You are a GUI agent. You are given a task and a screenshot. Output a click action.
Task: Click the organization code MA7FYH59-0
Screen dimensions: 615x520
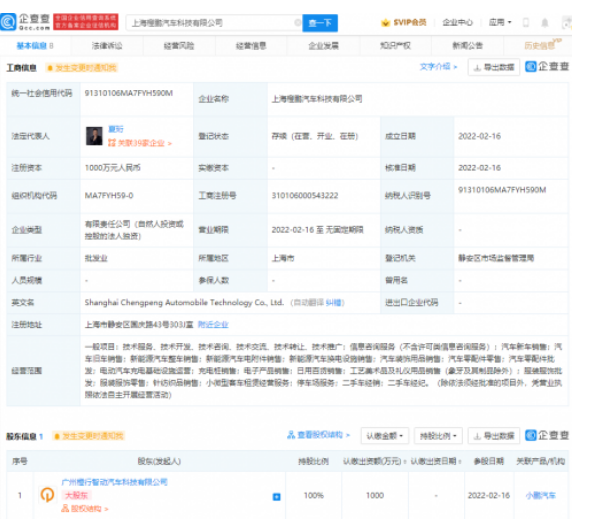click(x=109, y=195)
